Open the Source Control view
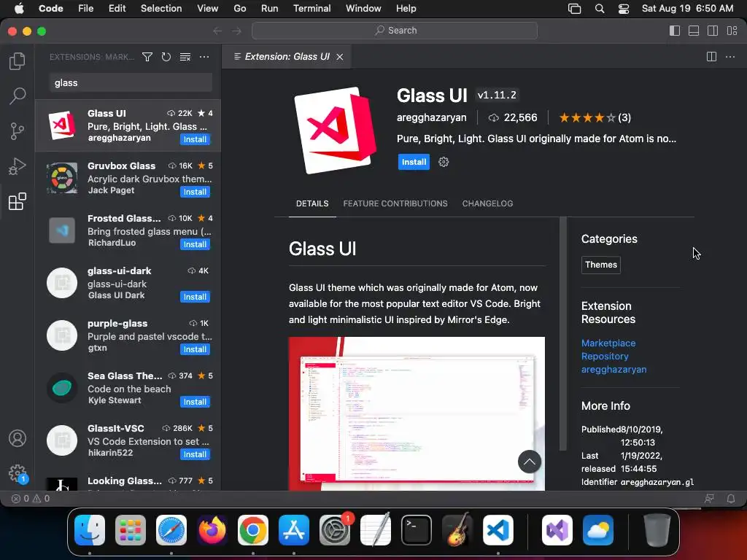Image resolution: width=747 pixels, height=560 pixels. (x=18, y=131)
